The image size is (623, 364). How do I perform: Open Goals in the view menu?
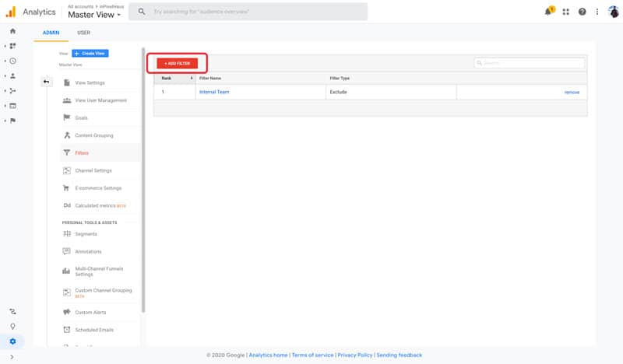coord(82,118)
